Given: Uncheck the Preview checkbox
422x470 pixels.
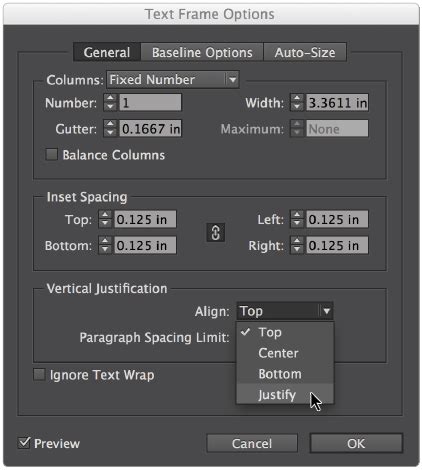Looking at the screenshot, I should (24, 443).
